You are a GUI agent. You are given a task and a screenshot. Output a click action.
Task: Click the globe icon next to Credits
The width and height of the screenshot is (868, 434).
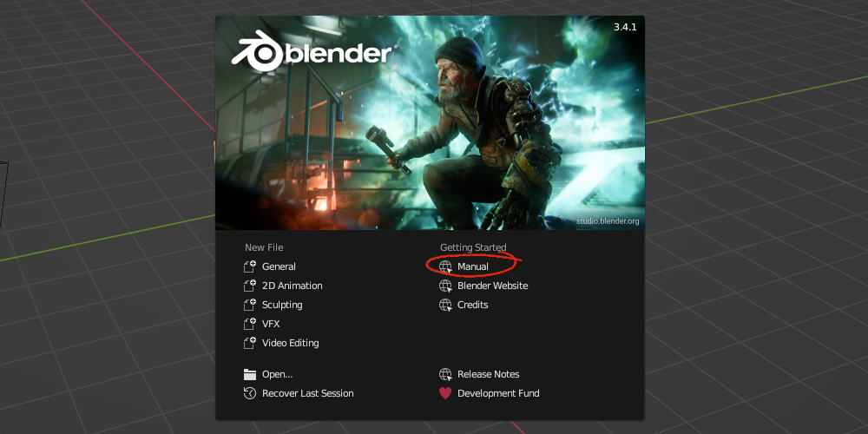[x=445, y=305]
